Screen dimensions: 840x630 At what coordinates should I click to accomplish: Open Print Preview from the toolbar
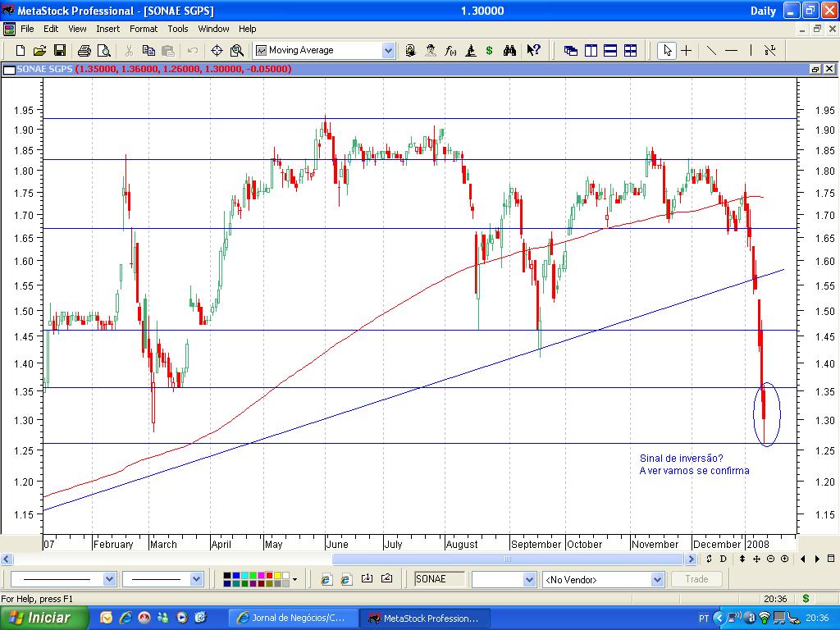[104, 50]
